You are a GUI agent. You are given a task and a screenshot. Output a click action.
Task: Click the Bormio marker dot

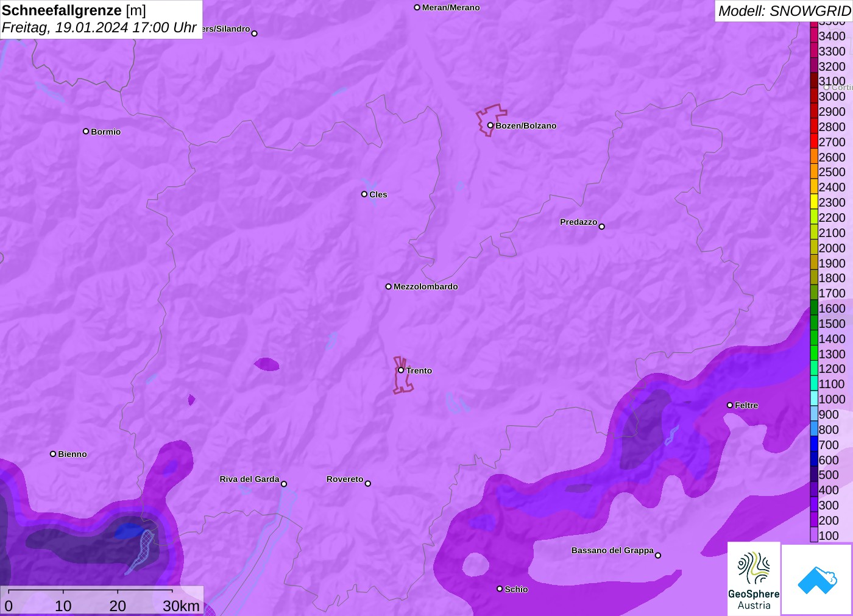click(86, 131)
